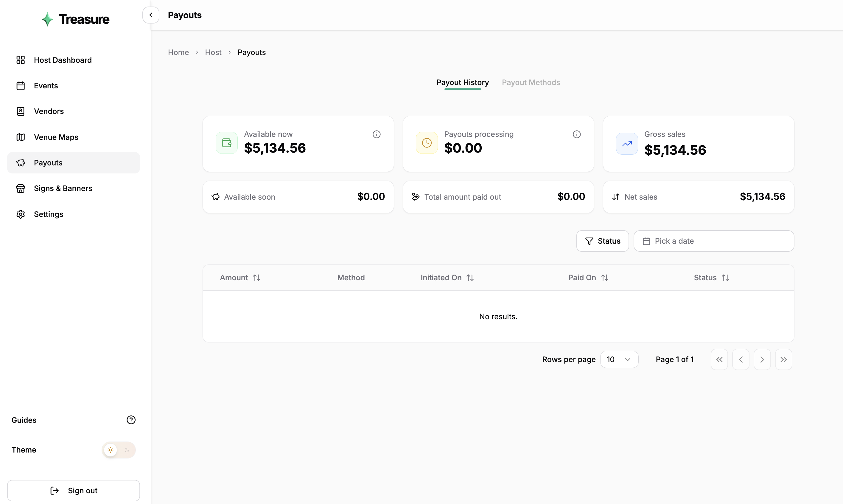Go to Host breadcrumb link

[x=213, y=52]
